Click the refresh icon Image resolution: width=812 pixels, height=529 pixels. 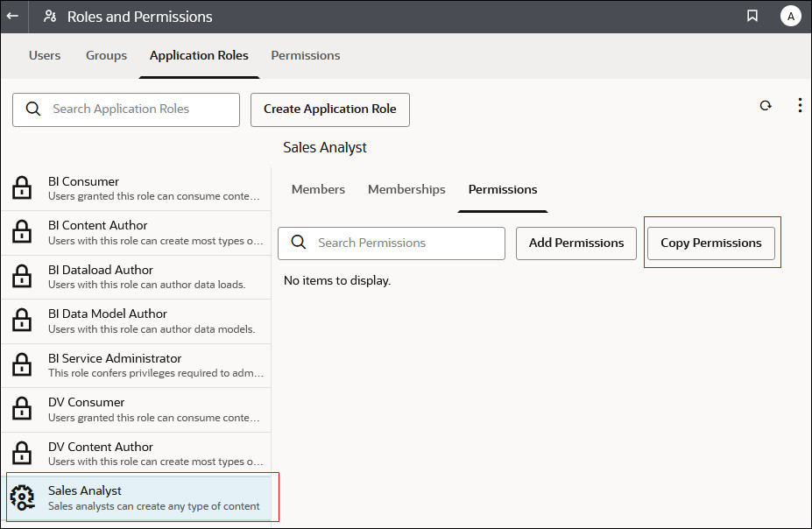coord(766,106)
